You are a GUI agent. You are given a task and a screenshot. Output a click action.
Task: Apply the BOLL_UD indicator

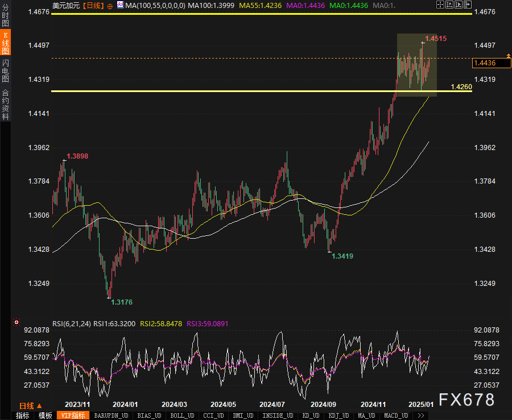(183, 415)
